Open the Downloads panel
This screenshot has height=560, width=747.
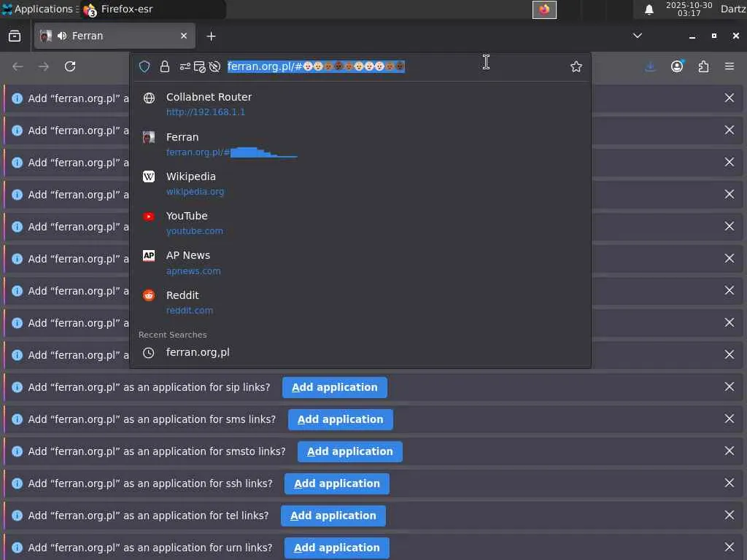point(650,66)
